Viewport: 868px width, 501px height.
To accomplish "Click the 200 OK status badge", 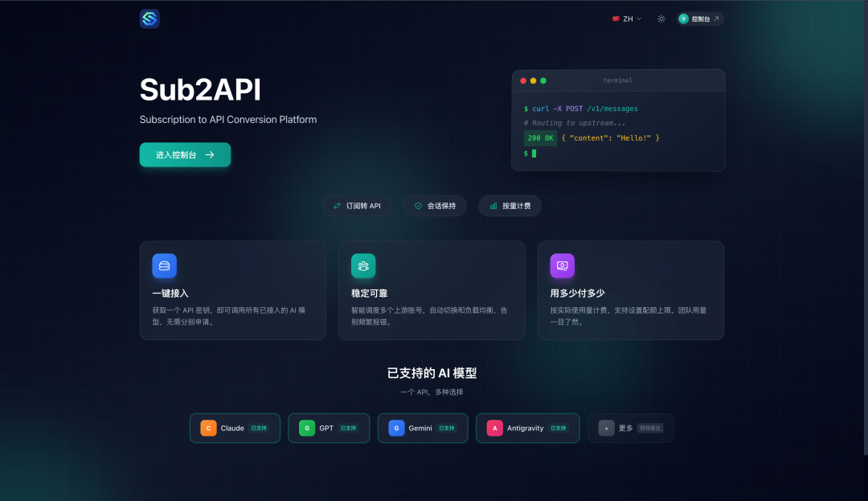I will 540,138.
